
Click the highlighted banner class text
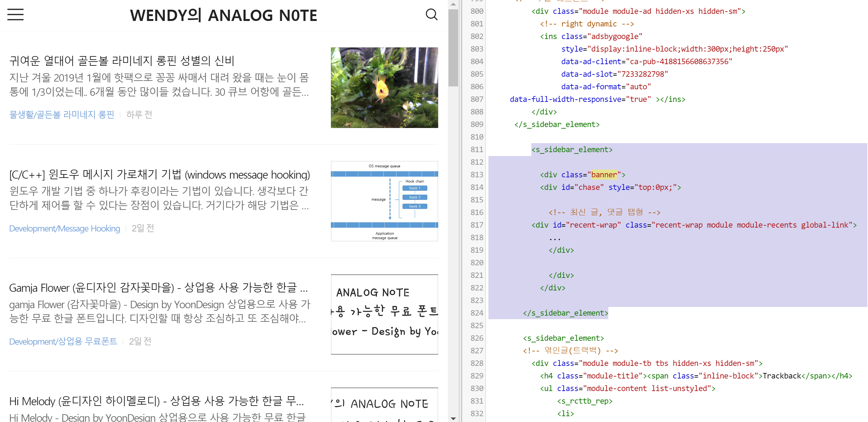tap(604, 175)
